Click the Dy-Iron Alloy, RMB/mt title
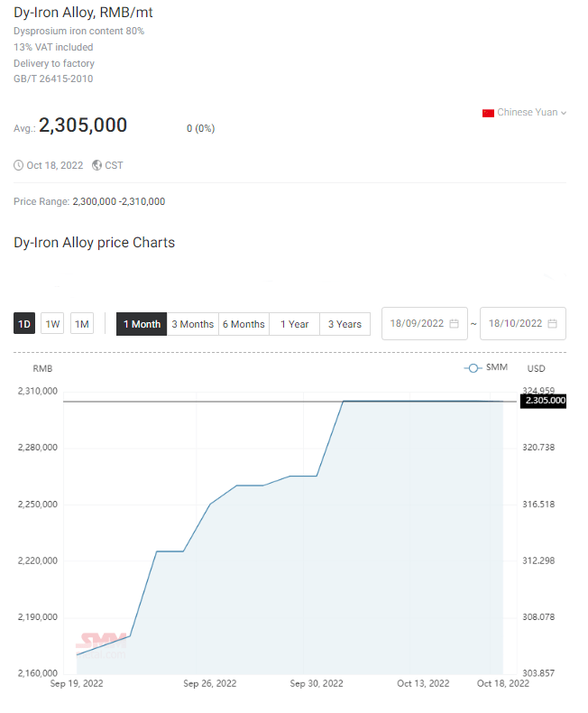588x713 pixels. 83,13
